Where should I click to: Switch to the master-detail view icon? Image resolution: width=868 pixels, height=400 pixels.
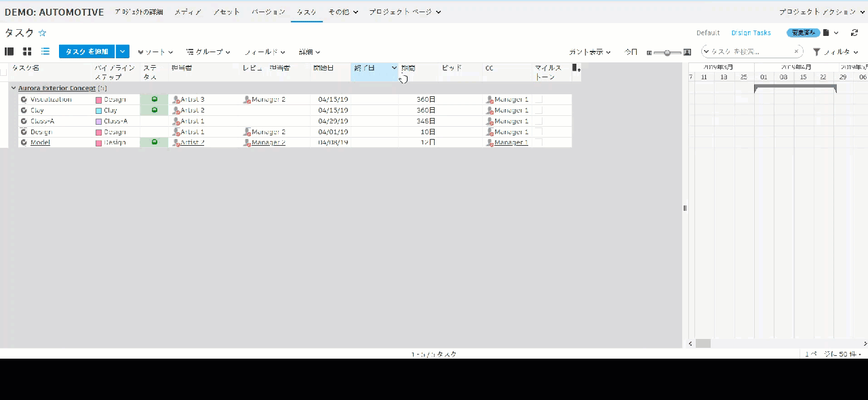click(9, 52)
